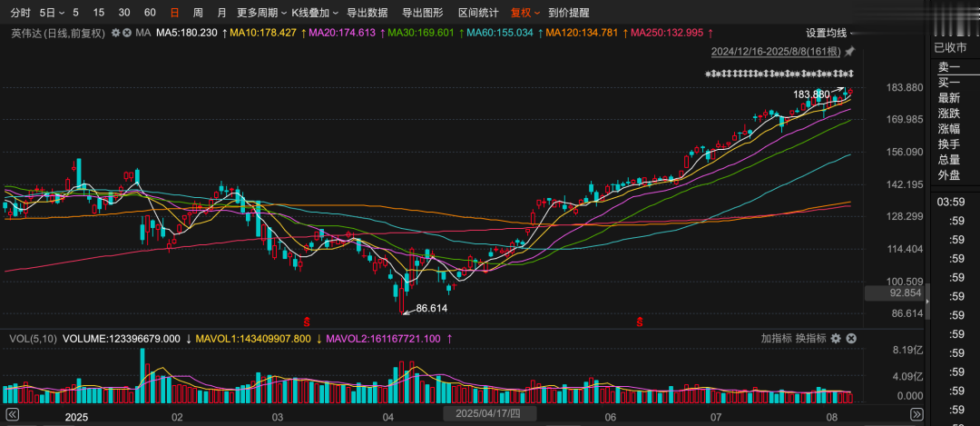Open the 设置均线 dropdown

click(x=830, y=34)
